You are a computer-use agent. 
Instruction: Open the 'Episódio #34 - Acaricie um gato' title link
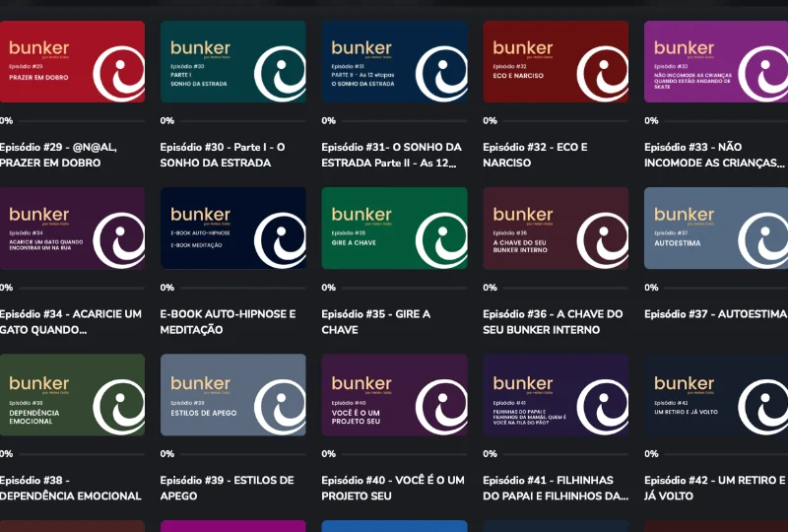pos(71,321)
